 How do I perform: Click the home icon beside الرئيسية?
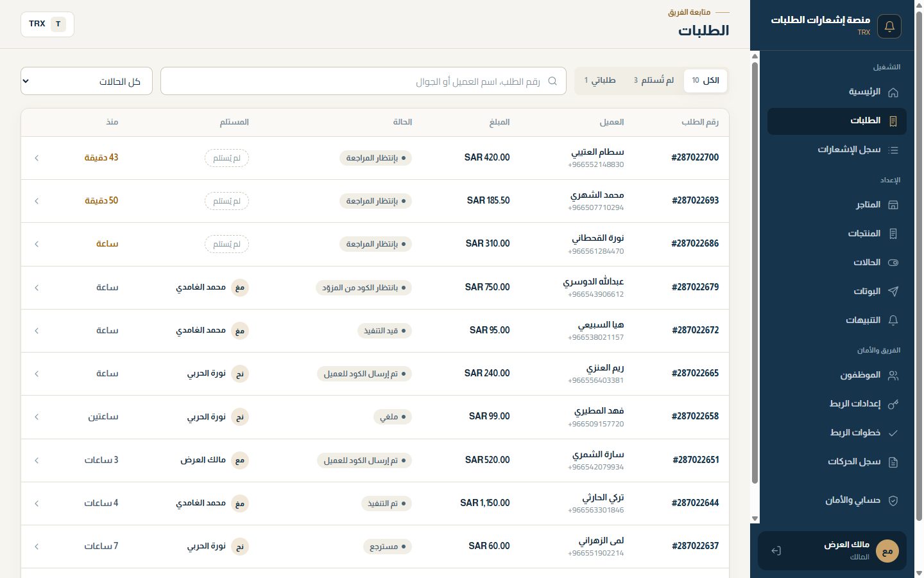[x=893, y=92]
